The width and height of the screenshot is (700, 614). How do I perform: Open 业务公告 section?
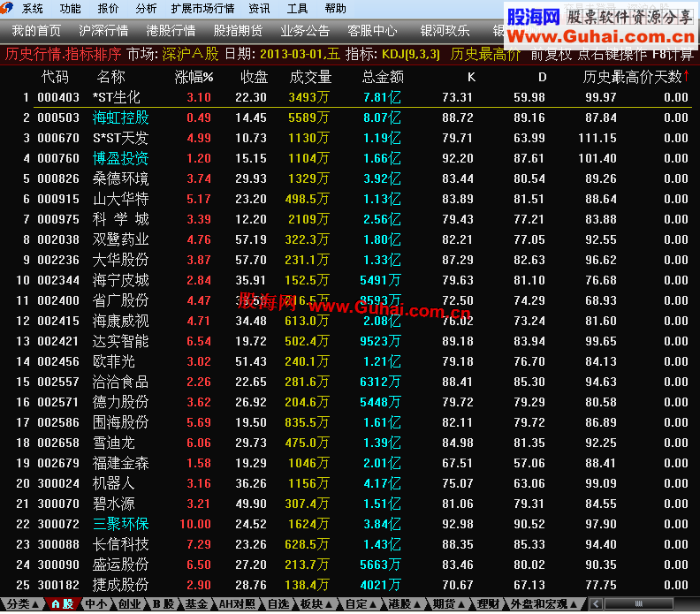click(305, 31)
